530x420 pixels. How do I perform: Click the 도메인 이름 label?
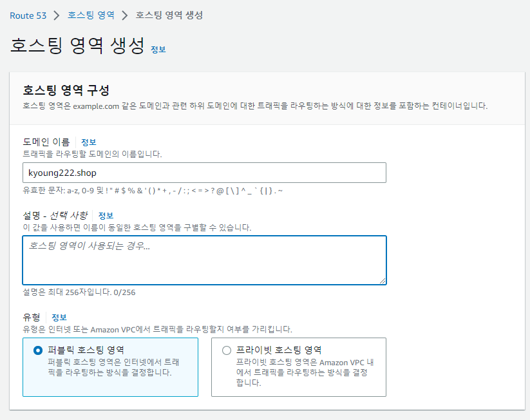[46, 142]
